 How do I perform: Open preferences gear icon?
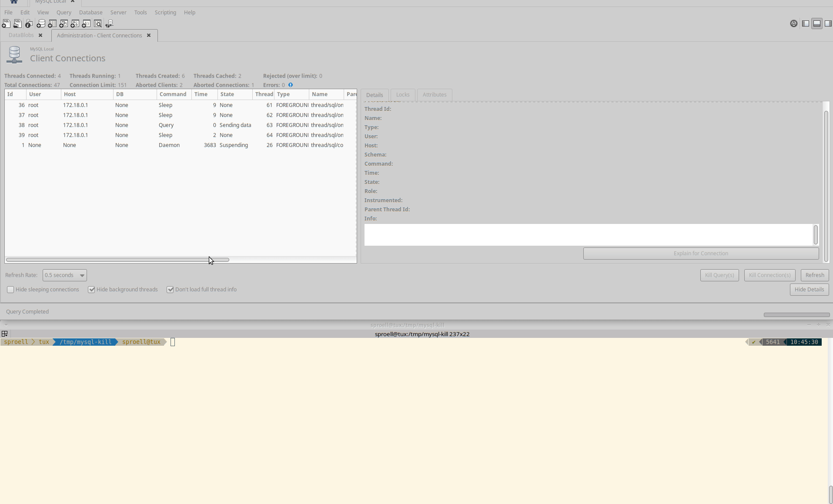click(x=794, y=23)
